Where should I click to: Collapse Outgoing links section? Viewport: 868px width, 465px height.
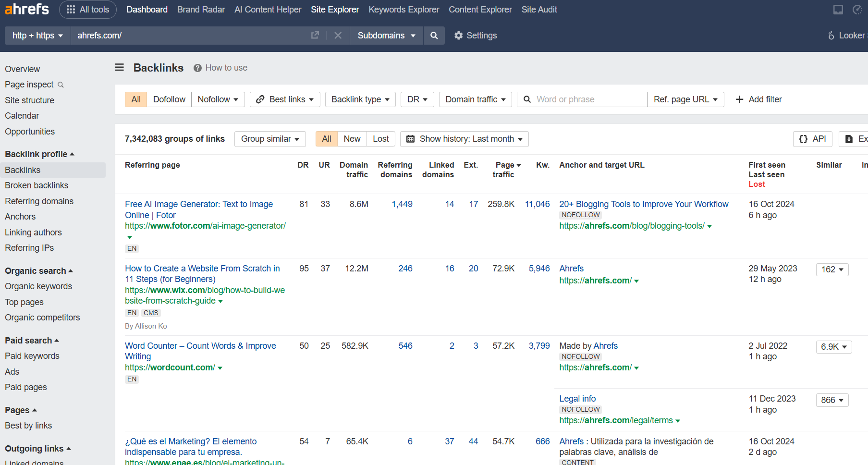pos(38,449)
